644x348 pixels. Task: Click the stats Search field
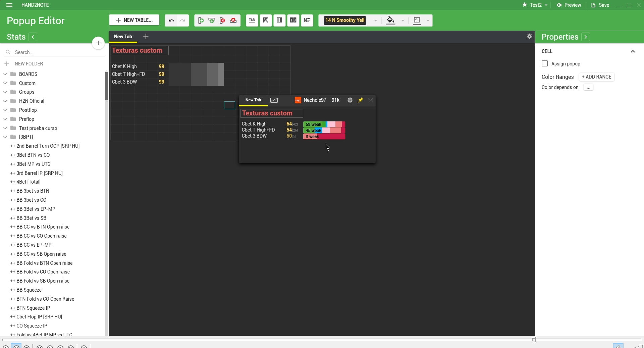pyautogui.click(x=57, y=52)
